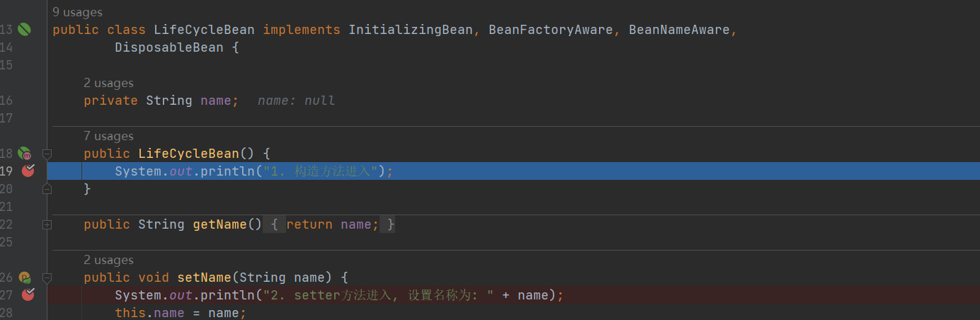The image size is (980, 320).
Task: Add a breakpoint in the gutter at line 28
Action: click(x=28, y=313)
